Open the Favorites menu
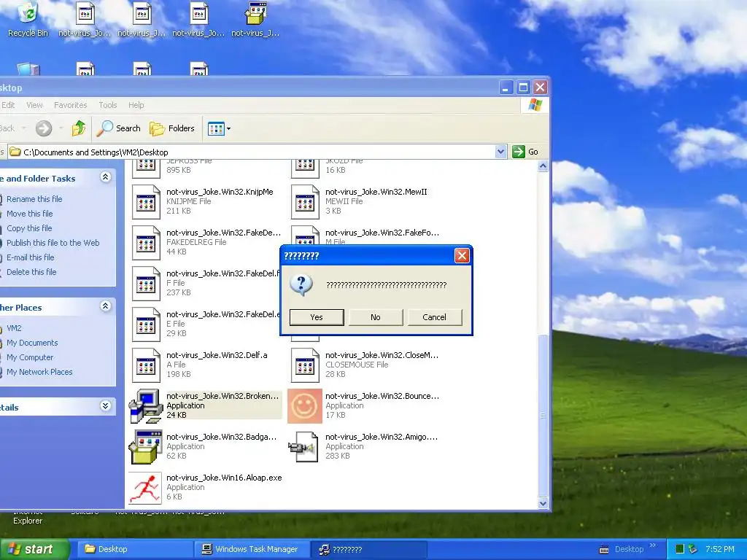Screen dimensions: 747x560 [71, 105]
